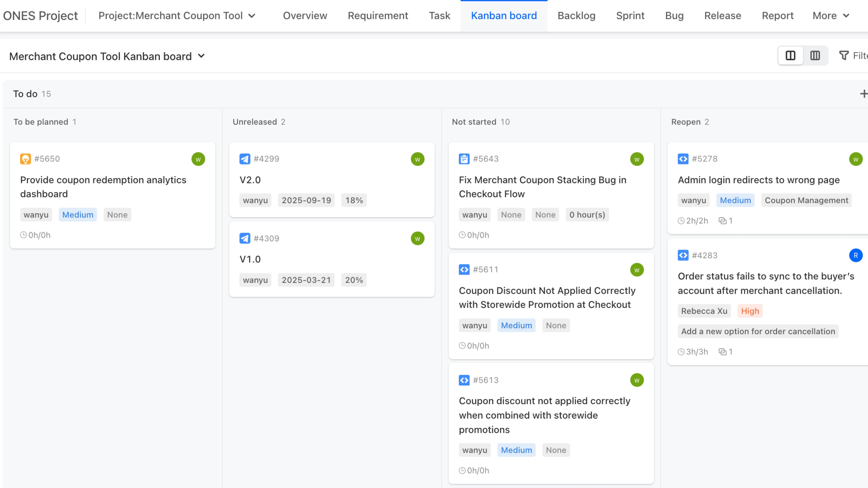Click the clock time icon on #5611
The height and width of the screenshot is (488, 868).
pos(462,345)
